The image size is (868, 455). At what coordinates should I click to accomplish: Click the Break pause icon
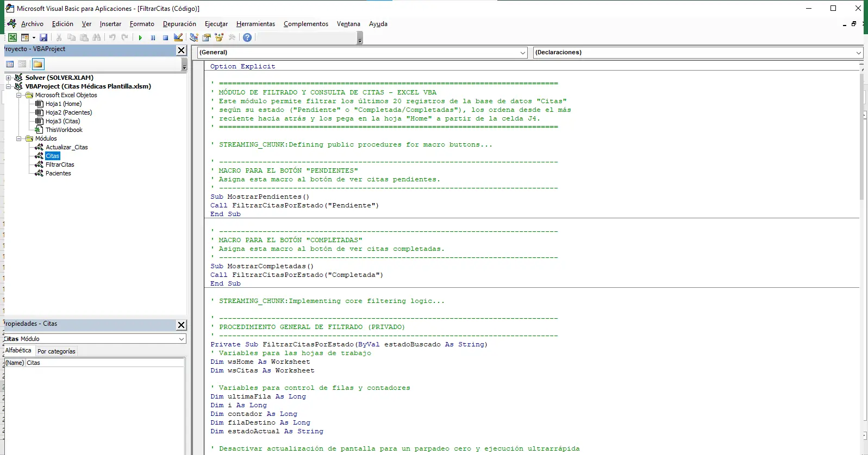tap(153, 37)
